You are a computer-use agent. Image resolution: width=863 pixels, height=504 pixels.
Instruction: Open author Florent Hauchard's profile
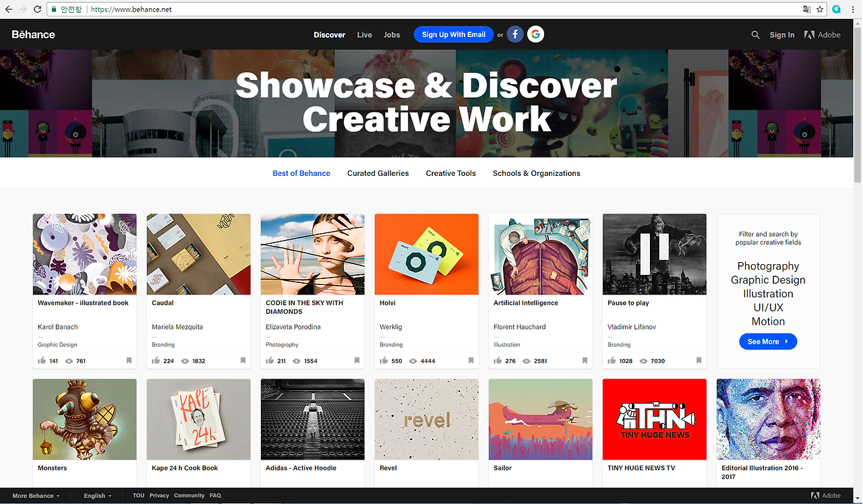point(520,327)
